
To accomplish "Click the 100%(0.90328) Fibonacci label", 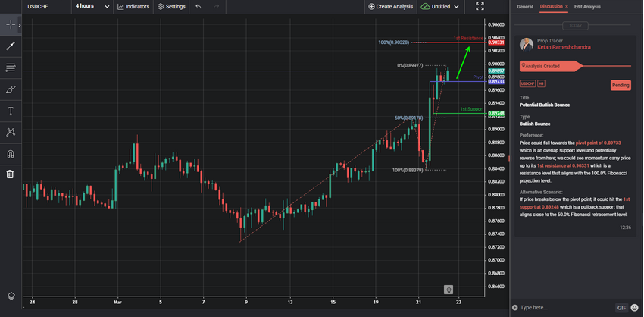I will (x=393, y=42).
